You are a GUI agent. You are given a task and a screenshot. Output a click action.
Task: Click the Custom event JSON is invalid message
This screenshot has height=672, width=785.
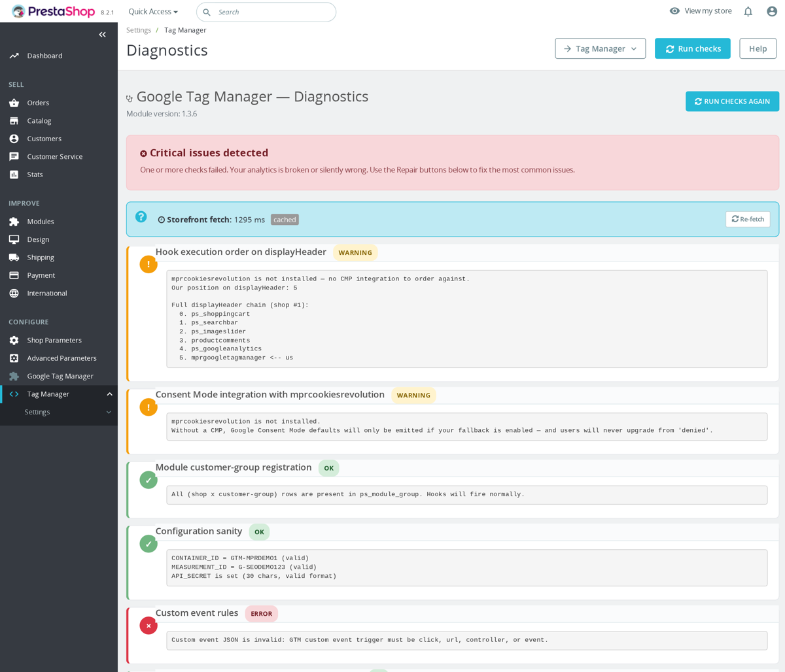click(x=360, y=640)
